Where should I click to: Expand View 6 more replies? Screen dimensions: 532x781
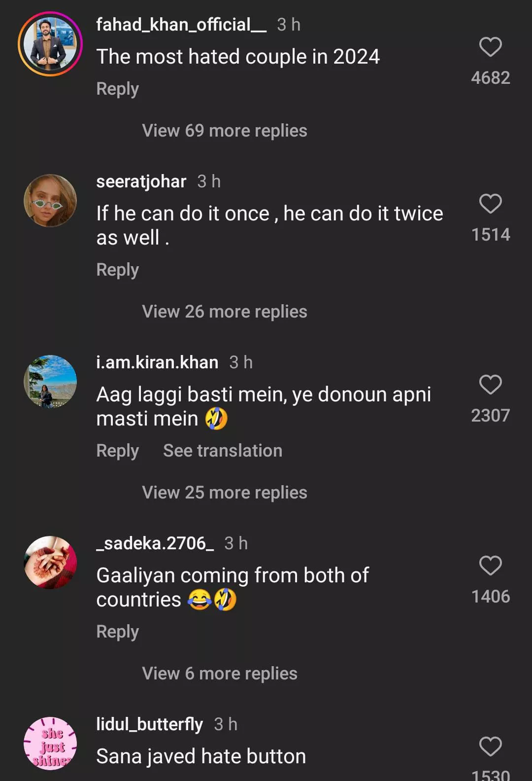click(220, 674)
